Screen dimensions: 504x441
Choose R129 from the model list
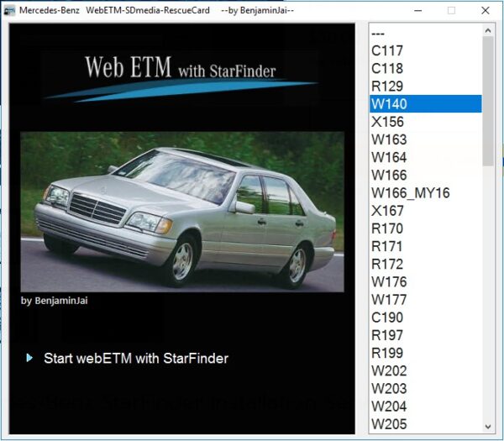tap(426, 86)
